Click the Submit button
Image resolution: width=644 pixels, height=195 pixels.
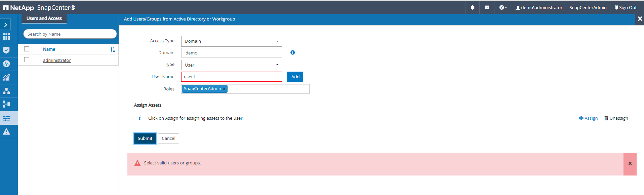pos(145,139)
